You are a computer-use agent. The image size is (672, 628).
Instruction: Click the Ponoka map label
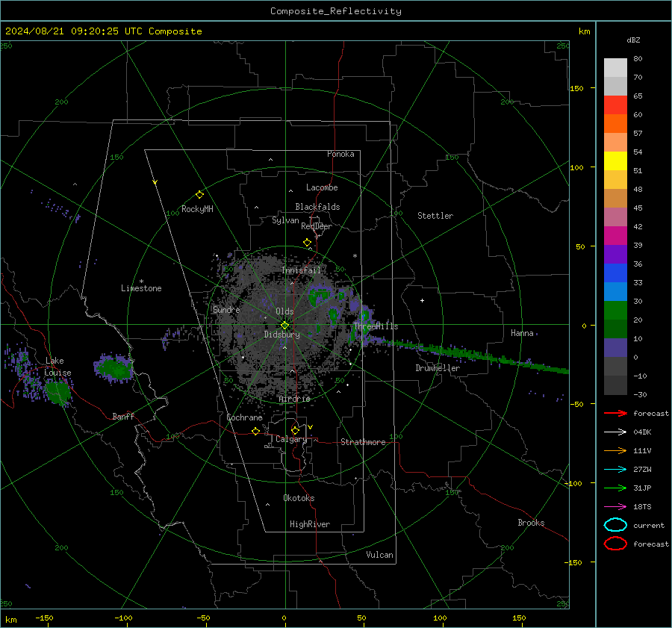pyautogui.click(x=340, y=154)
